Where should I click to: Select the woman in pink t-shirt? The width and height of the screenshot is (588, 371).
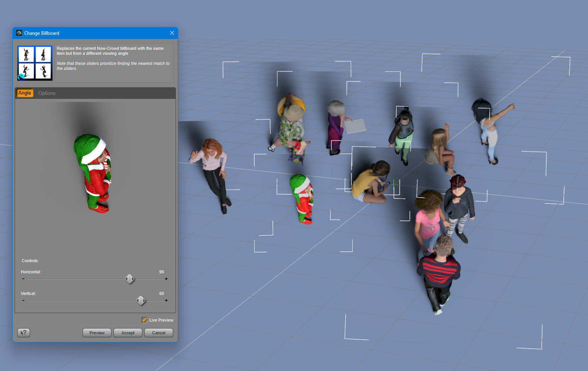[428, 222]
